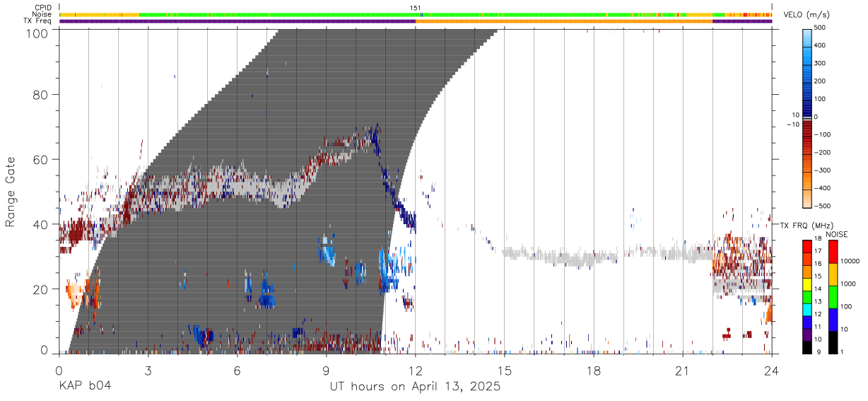
Task: Click the orange TX Freq strip segment after 12 UT
Action: tap(564, 21)
